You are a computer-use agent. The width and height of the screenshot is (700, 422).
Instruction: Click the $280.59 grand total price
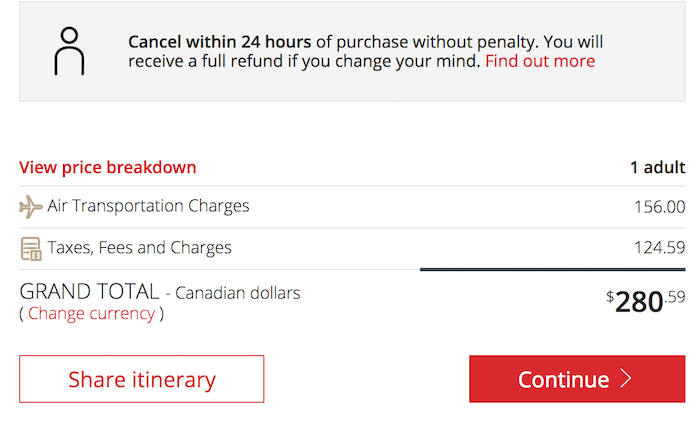(x=646, y=302)
